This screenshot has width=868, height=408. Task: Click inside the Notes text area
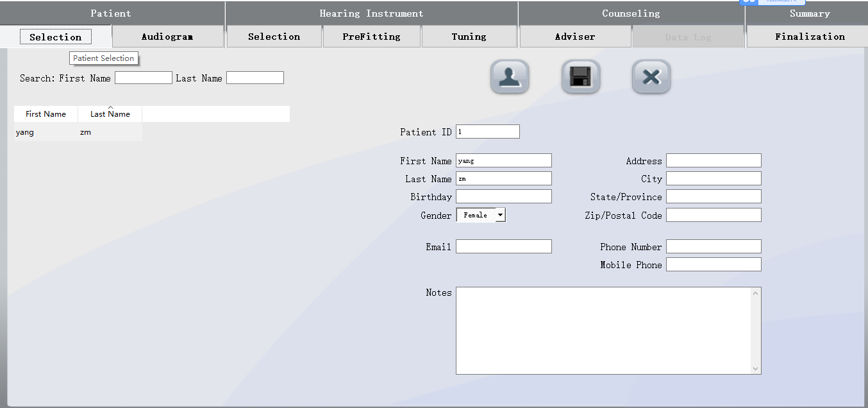pyautogui.click(x=603, y=330)
